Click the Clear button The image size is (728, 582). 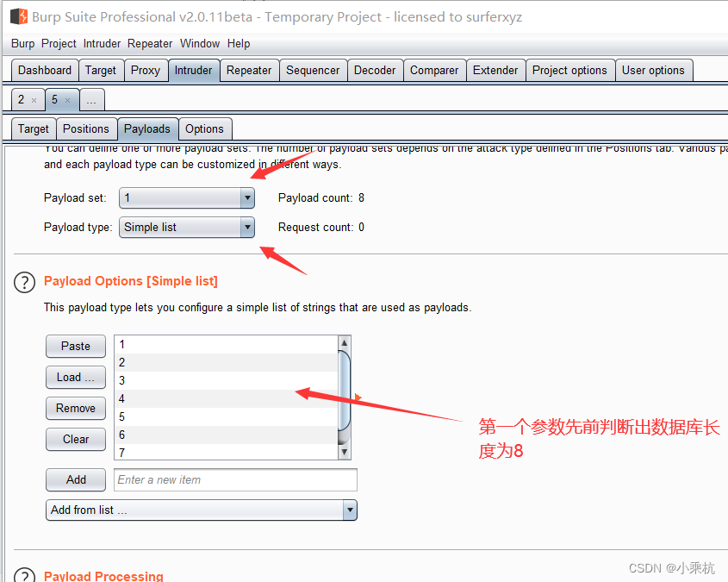(x=76, y=439)
